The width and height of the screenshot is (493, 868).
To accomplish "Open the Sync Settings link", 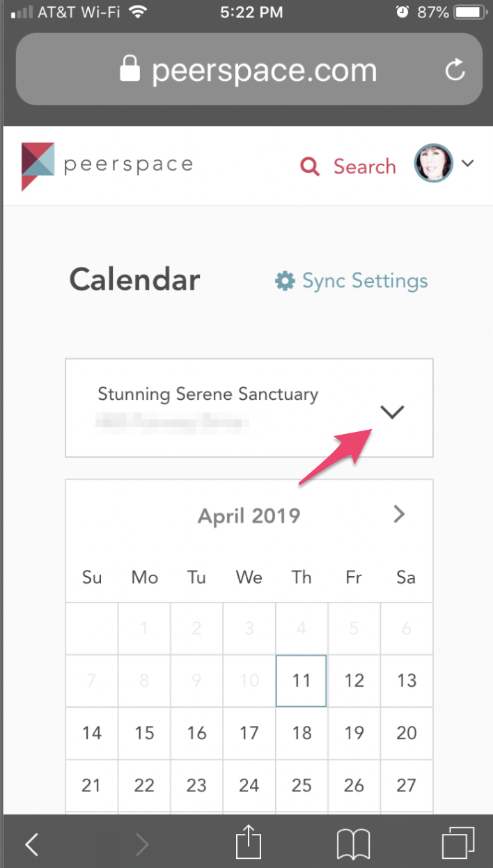I will (x=364, y=281).
